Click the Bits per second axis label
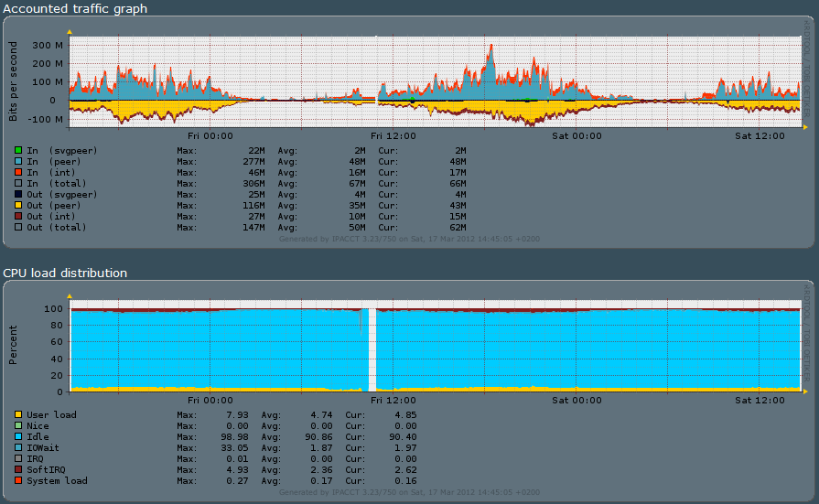Image resolution: width=819 pixels, height=504 pixels. (13, 80)
